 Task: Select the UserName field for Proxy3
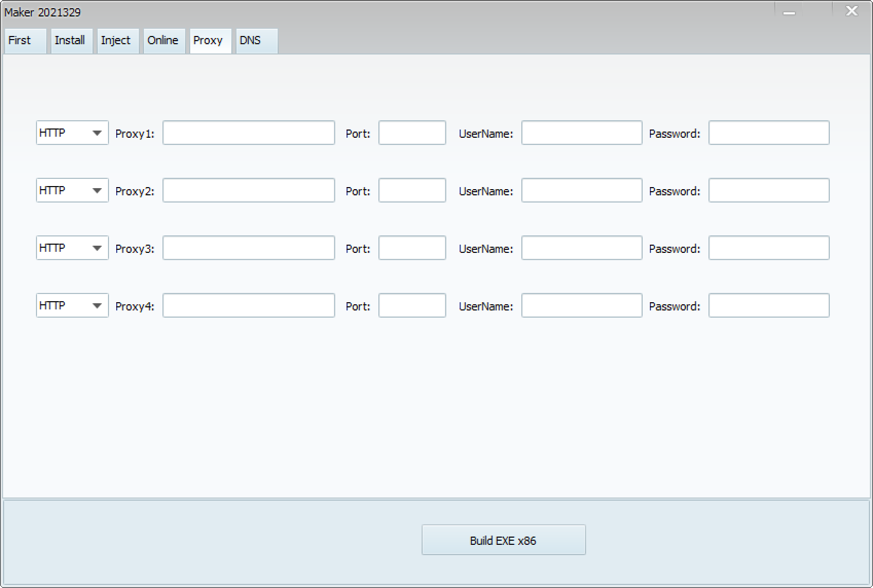[x=581, y=248]
